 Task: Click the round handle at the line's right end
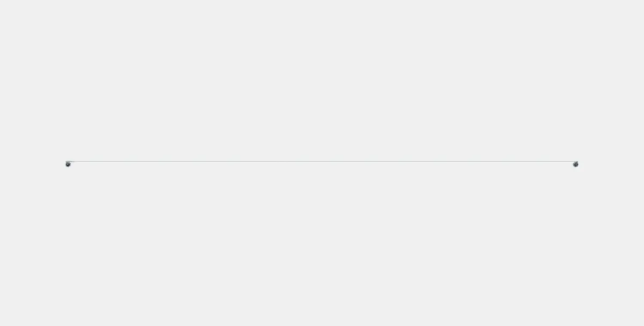[575, 164]
